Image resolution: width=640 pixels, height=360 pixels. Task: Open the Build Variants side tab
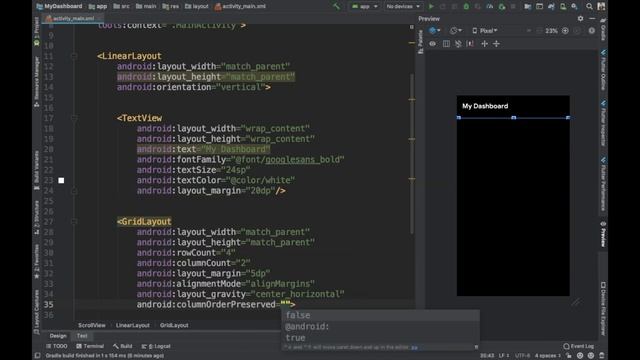click(37, 170)
